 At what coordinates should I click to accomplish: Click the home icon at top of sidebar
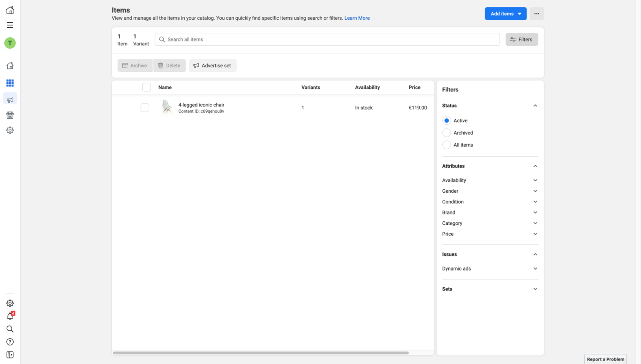tap(10, 10)
